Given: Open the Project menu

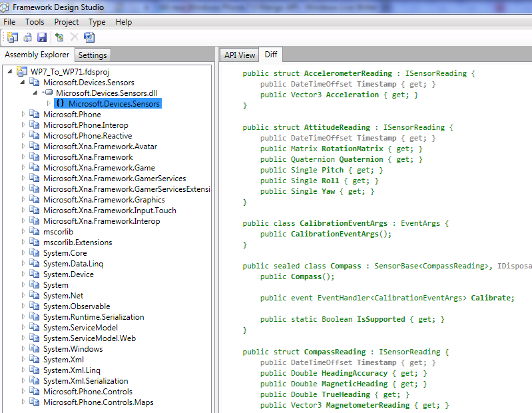Looking at the screenshot, I should (x=67, y=22).
